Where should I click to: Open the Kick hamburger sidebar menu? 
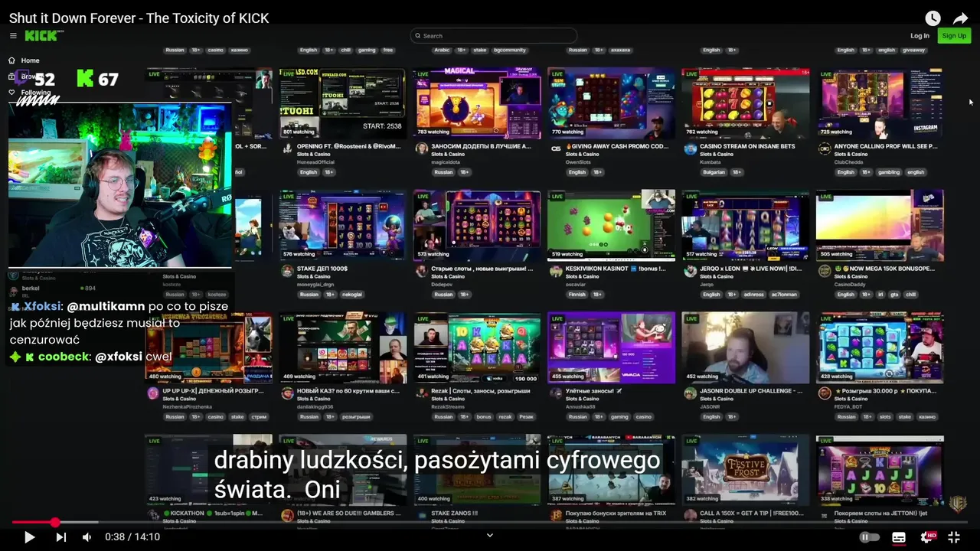coord(13,36)
